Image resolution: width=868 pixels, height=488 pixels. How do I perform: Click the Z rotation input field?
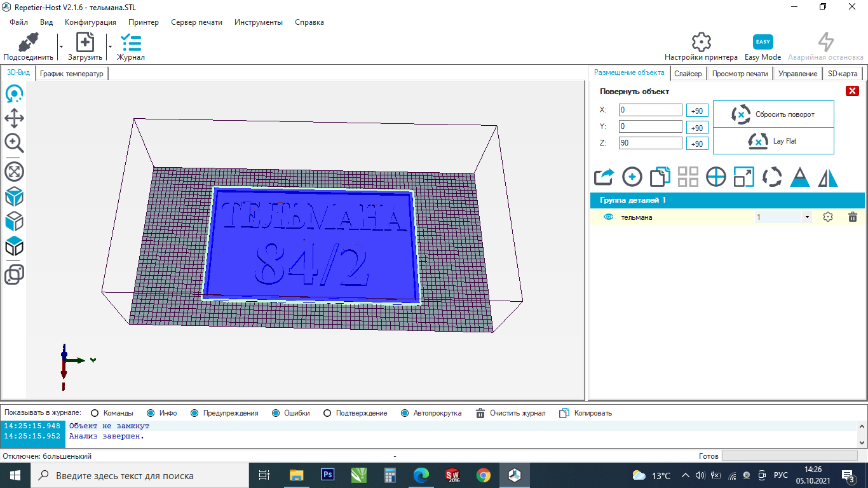[x=650, y=144]
